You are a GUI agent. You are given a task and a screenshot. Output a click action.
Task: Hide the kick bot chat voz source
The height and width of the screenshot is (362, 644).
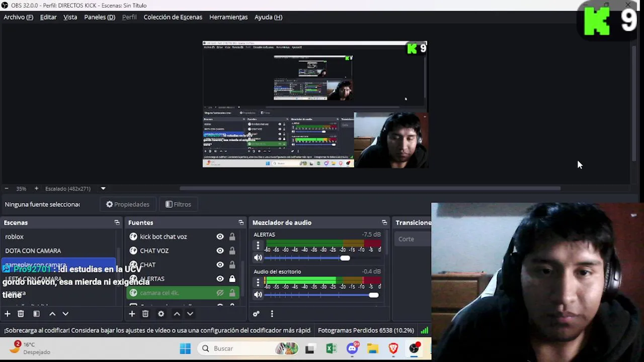[x=220, y=236]
